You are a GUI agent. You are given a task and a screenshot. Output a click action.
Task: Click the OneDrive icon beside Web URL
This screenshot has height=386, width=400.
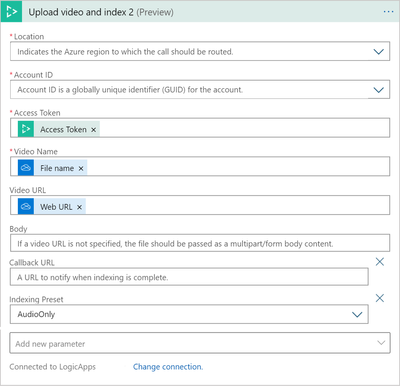[x=26, y=206]
